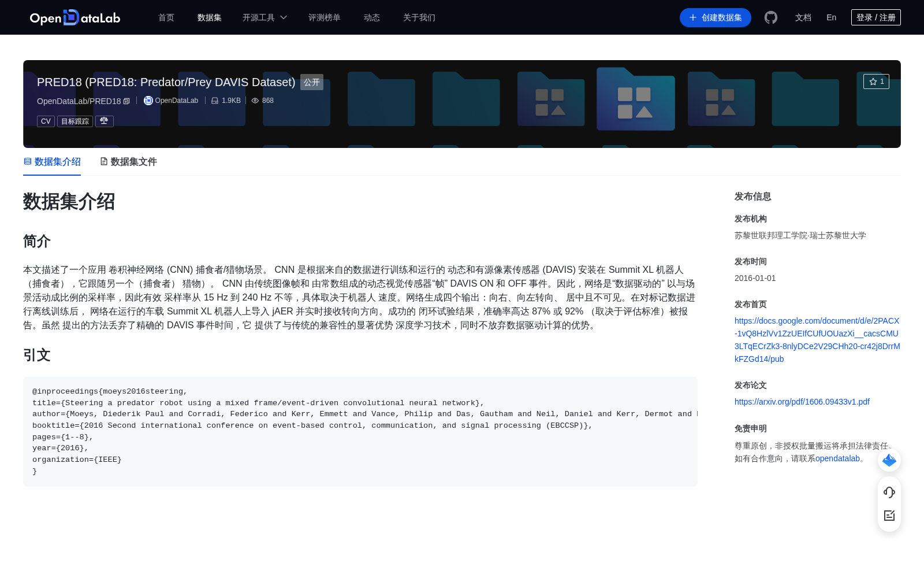
Task: Click the 苏黎世联邦理工学院·瑞士苏黎世大学 publisher text
Action: pyautogui.click(x=800, y=235)
